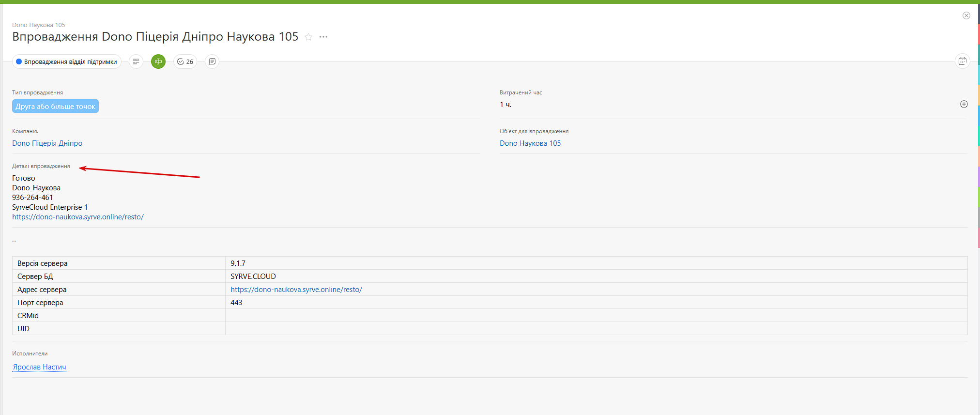
Task: Open object link Dono Наукова 105
Action: point(530,143)
